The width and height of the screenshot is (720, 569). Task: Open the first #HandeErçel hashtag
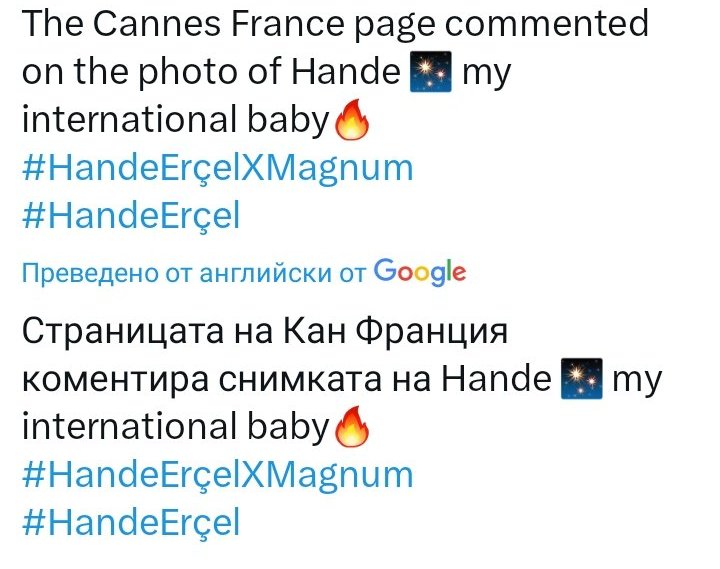click(x=131, y=215)
